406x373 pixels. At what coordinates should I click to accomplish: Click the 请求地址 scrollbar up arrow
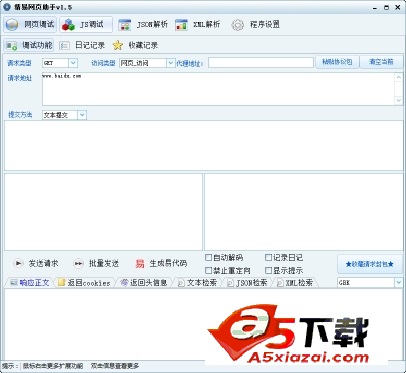point(399,77)
